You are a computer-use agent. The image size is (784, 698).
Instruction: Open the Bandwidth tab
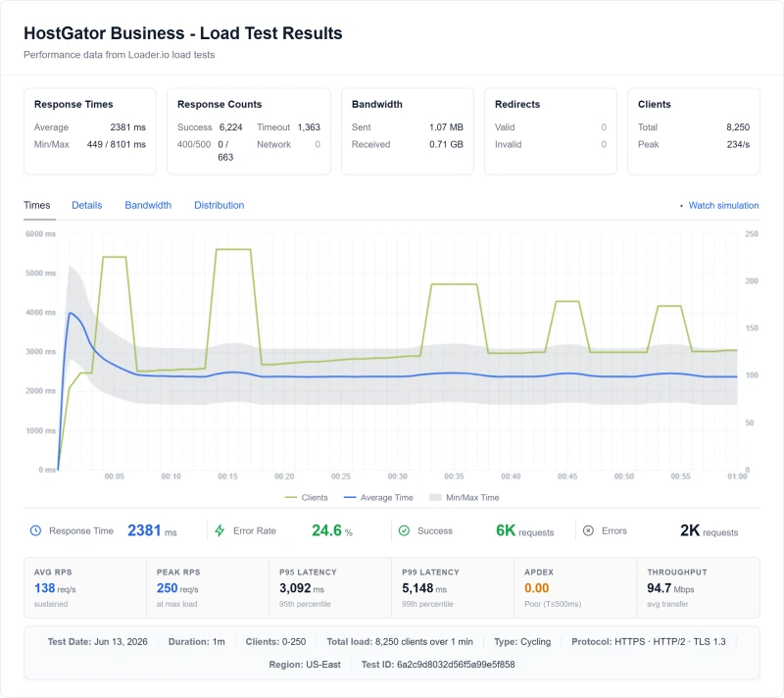tap(148, 205)
